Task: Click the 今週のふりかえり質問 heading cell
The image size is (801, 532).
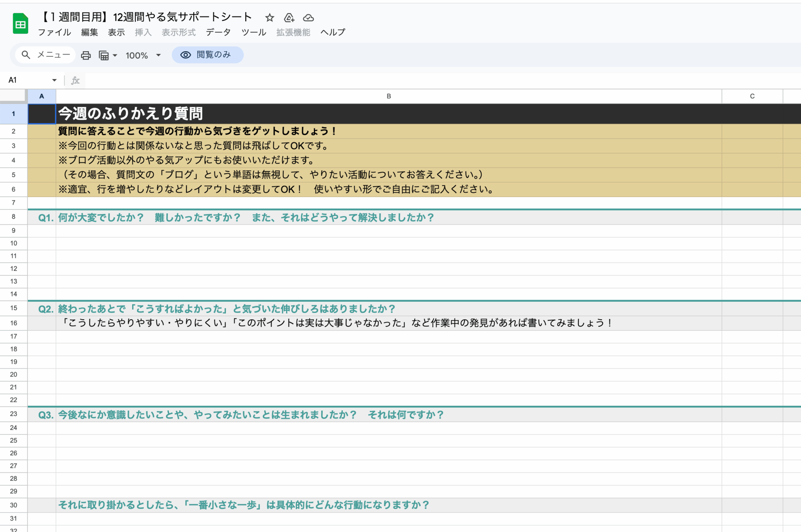Action: pyautogui.click(x=389, y=114)
